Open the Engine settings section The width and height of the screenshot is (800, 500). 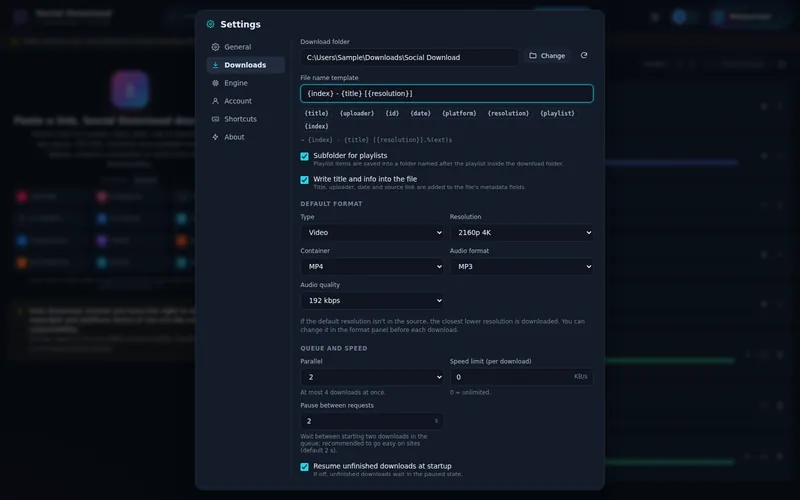[245, 83]
